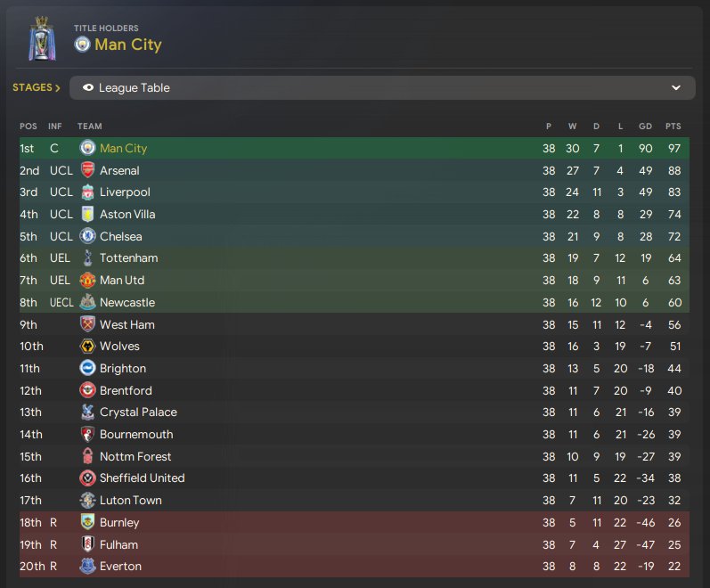Sort table by PTS column

click(x=673, y=127)
